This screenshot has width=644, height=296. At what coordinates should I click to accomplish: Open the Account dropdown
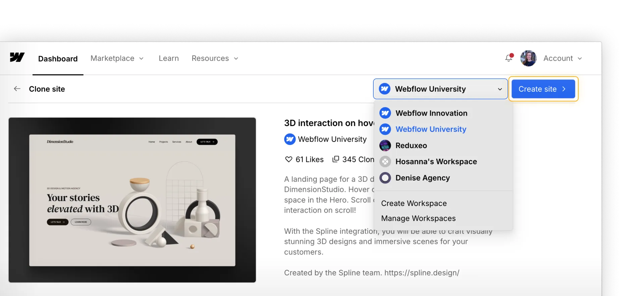click(562, 58)
